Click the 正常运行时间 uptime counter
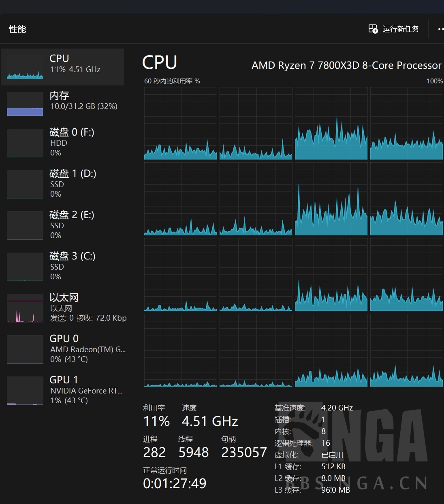The width and height of the screenshot is (444, 504). click(x=174, y=483)
